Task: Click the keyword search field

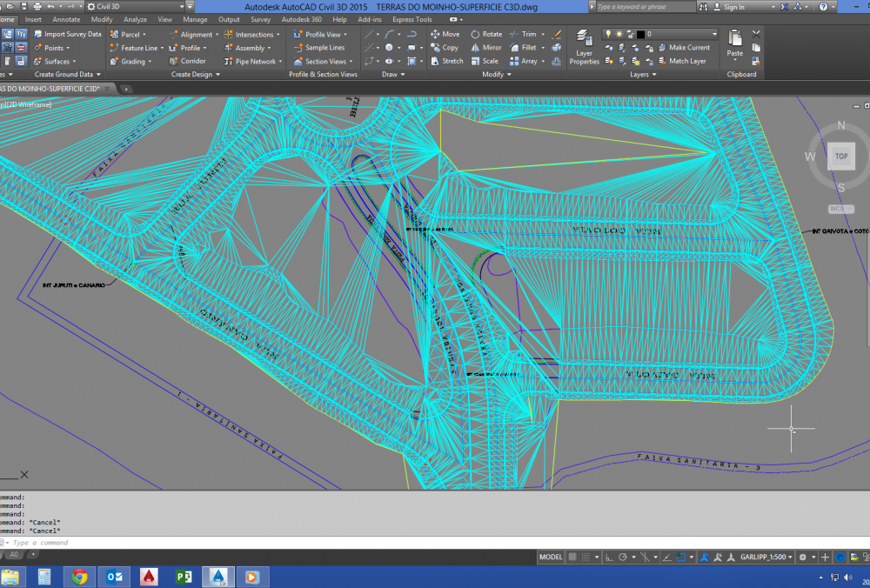Action: tap(646, 7)
